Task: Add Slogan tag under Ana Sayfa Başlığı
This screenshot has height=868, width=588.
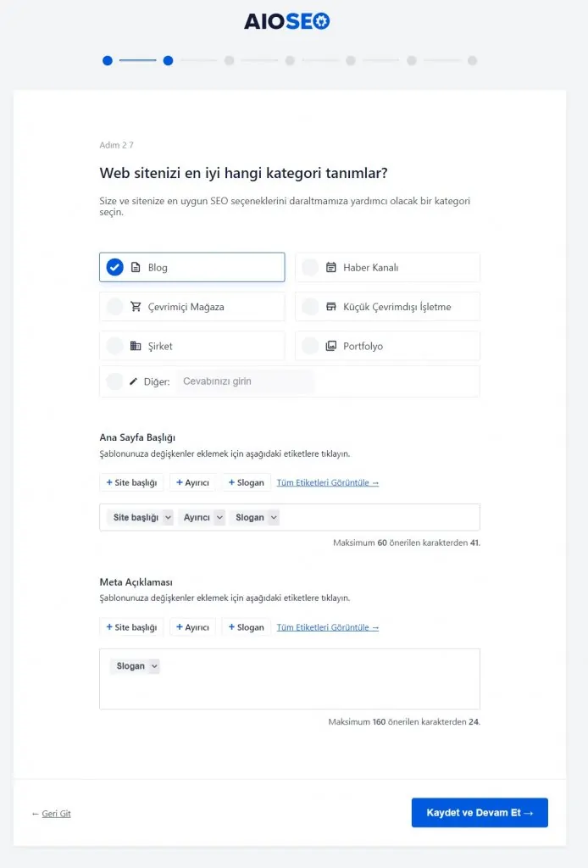Action: pos(247,482)
